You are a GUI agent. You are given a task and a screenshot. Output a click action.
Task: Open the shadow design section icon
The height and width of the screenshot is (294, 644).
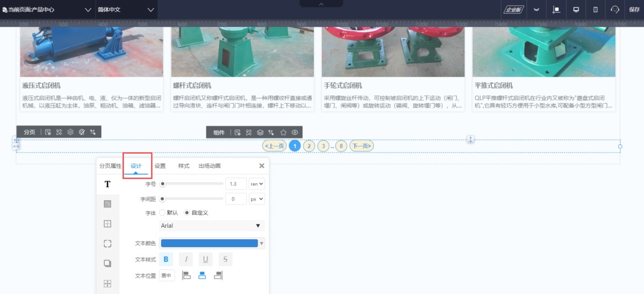(107, 263)
